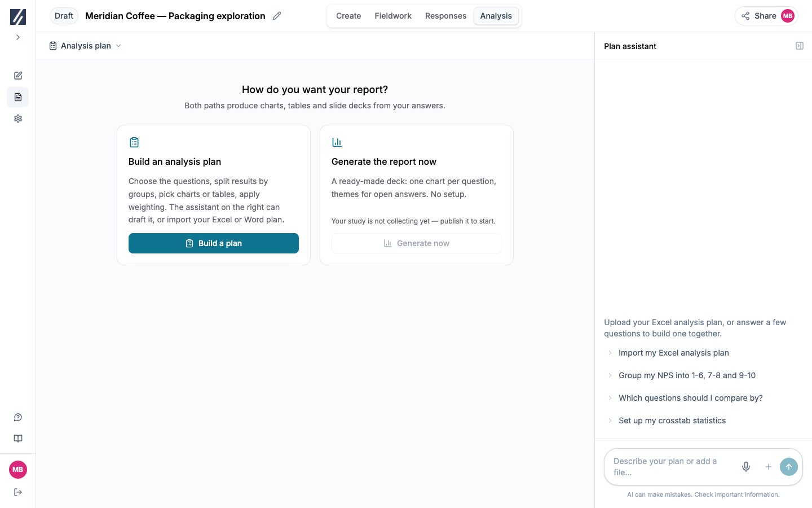812x508 pixels.
Task: Open the edit/compose icon in left sidebar
Action: click(x=18, y=76)
